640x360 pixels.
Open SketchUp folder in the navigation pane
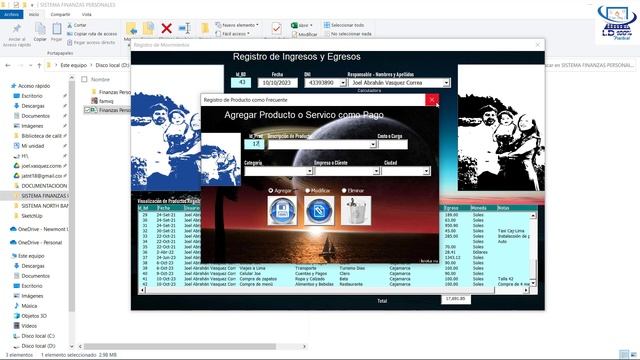click(x=32, y=216)
